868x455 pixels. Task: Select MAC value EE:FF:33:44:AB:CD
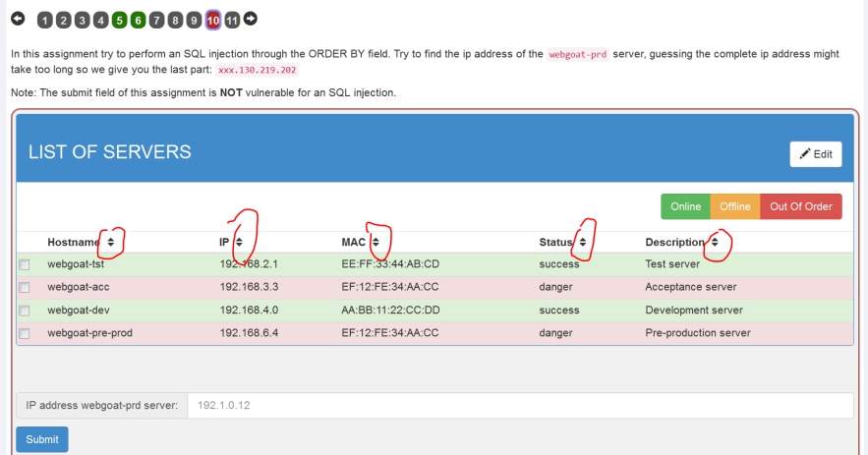pyautogui.click(x=390, y=264)
